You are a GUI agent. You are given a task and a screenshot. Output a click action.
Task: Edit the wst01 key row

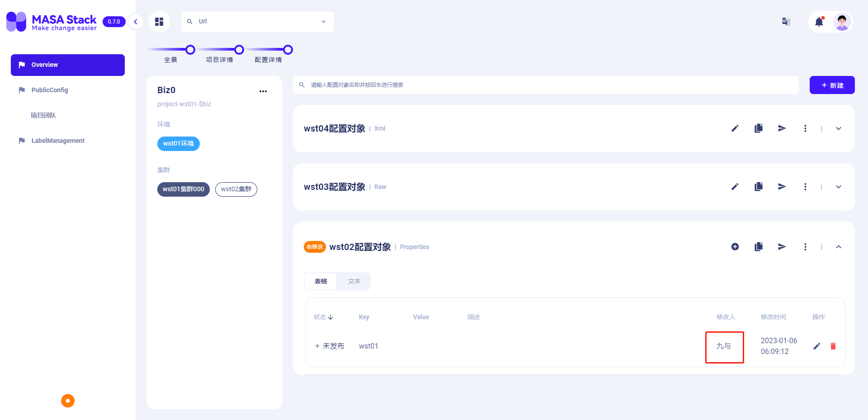pyautogui.click(x=817, y=346)
